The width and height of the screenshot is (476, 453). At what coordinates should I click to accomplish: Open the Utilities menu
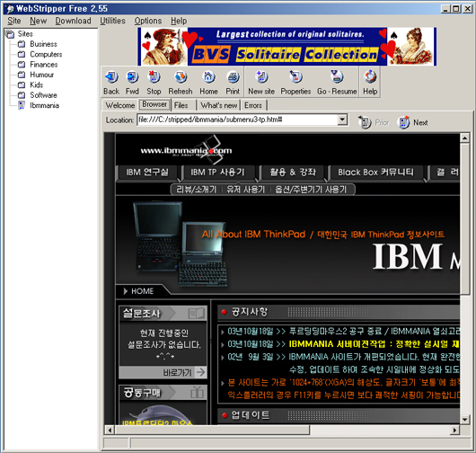[112, 21]
